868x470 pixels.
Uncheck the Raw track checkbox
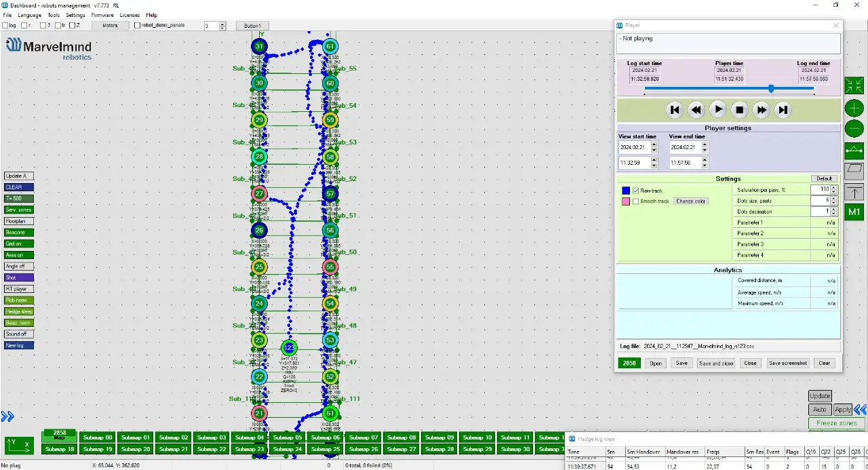coord(636,191)
